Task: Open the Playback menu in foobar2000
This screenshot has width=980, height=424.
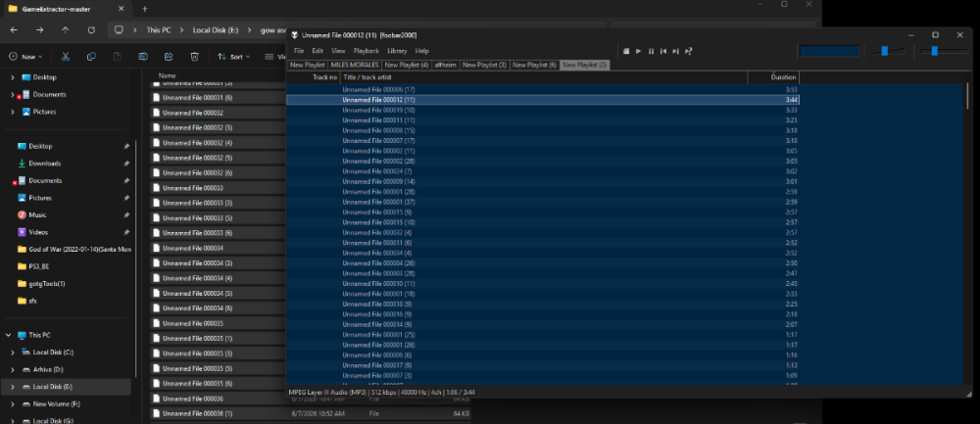Action: click(367, 51)
